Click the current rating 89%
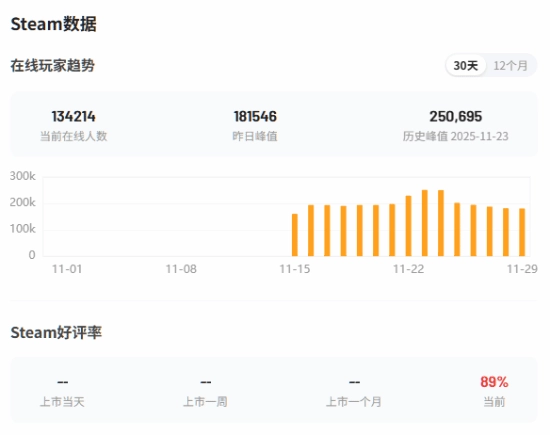Viewport: 550px width, 435px height. (494, 382)
